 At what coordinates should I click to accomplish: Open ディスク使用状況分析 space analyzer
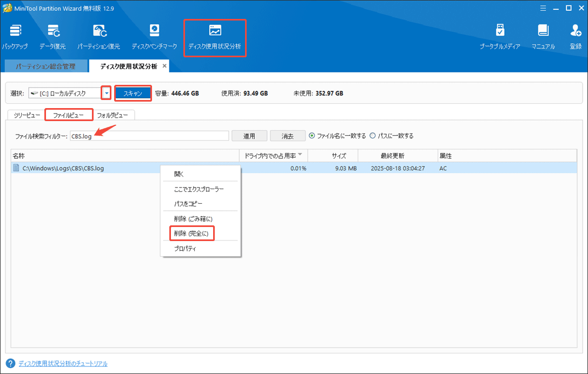pyautogui.click(x=215, y=38)
